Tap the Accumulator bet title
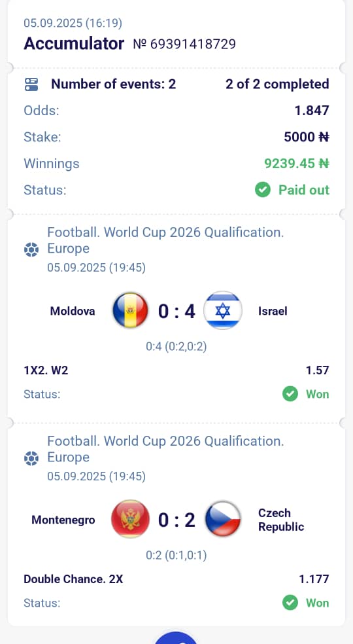This screenshot has height=644, width=353. [74, 44]
